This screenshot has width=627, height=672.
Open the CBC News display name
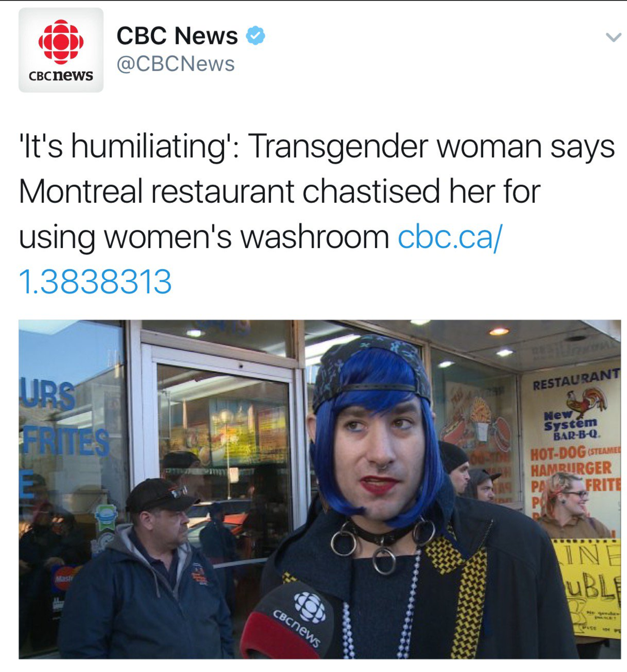(x=177, y=36)
